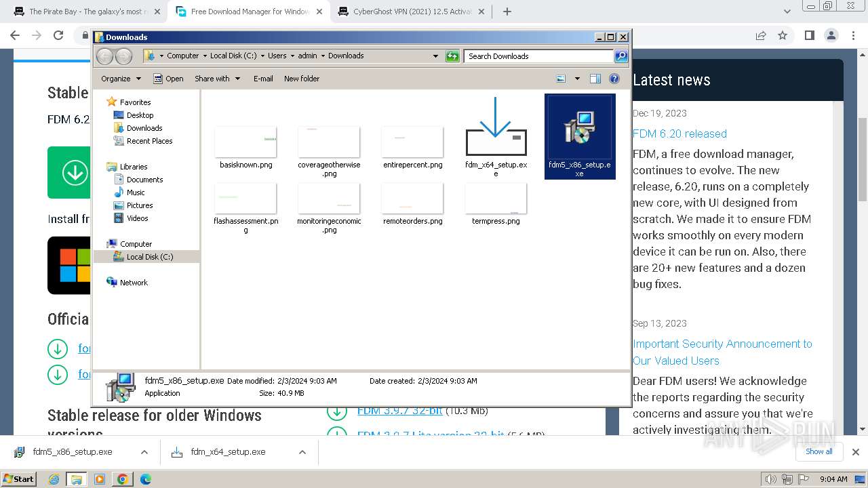The width and height of the screenshot is (868, 488).
Task: Click in the Search Downloads field
Action: click(539, 56)
